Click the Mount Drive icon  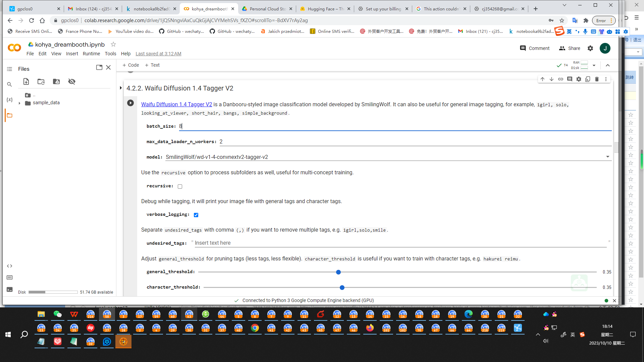click(56, 81)
